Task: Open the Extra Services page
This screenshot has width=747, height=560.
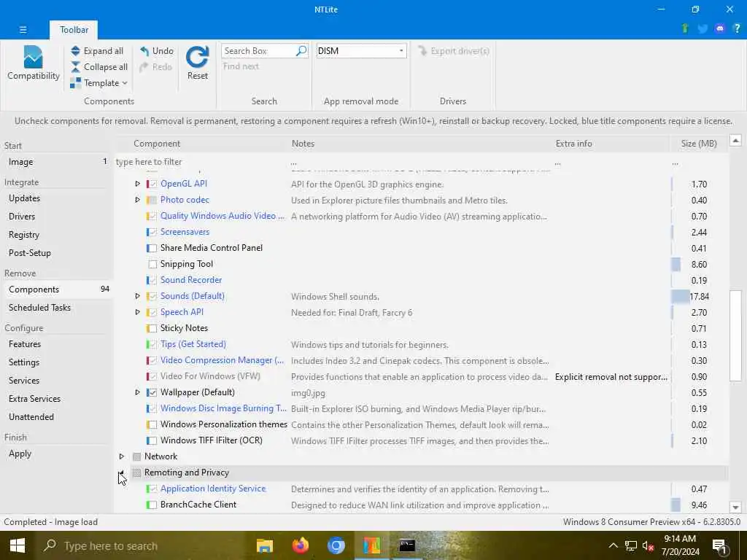Action: click(56, 399)
